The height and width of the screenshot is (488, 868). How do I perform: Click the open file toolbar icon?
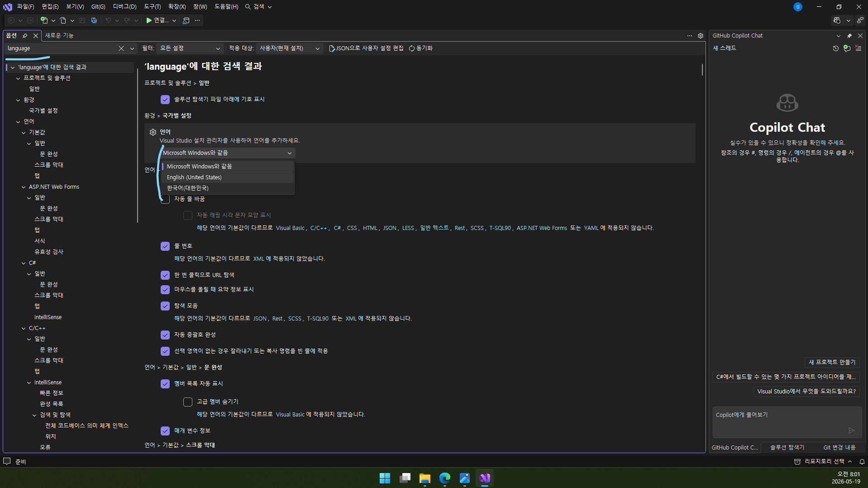(x=63, y=20)
